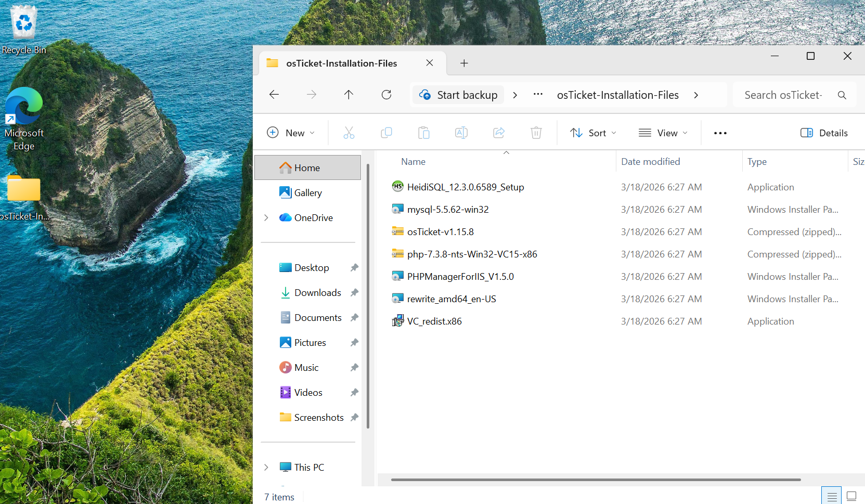This screenshot has width=865, height=504.
Task: Click the Paste clipboard icon
Action: pos(424,133)
